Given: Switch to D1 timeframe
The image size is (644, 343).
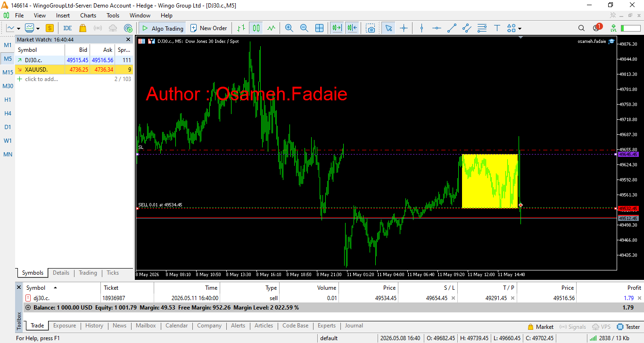Looking at the screenshot, I should tap(8, 127).
